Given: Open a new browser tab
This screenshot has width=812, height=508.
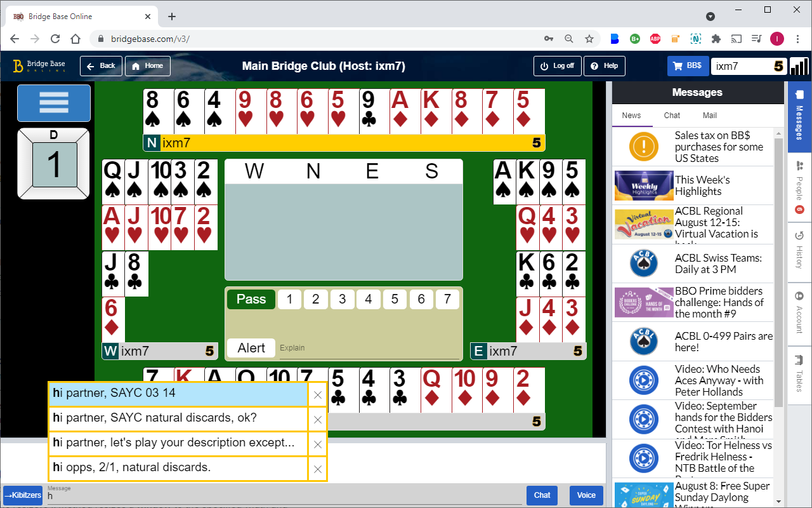Looking at the screenshot, I should pyautogui.click(x=172, y=17).
